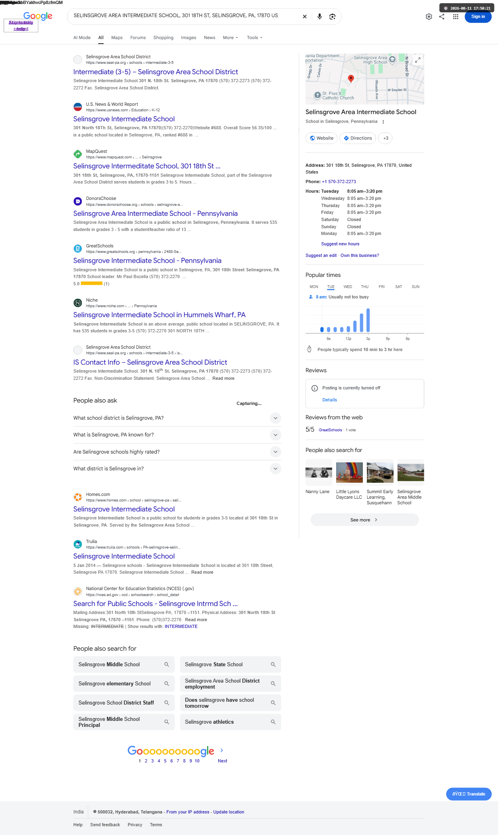Click INTERMEDIATE show results with link
The width and height of the screenshot is (504, 835).
point(181,626)
